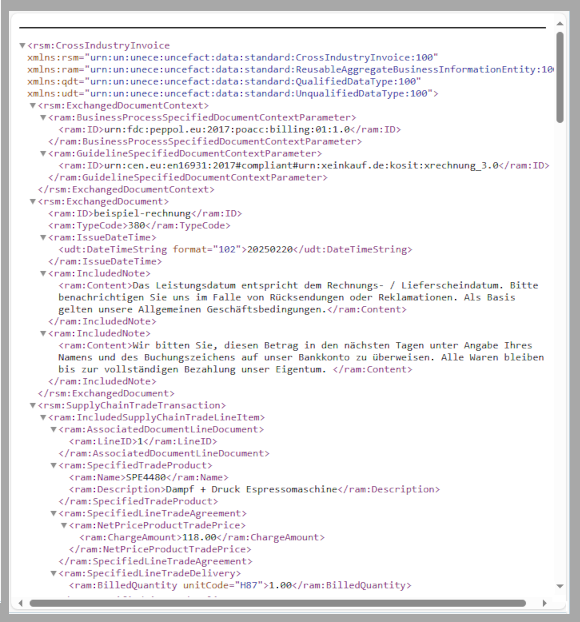Collapse the opening ram:AssociatedDocumentLineDocument node

point(54,429)
